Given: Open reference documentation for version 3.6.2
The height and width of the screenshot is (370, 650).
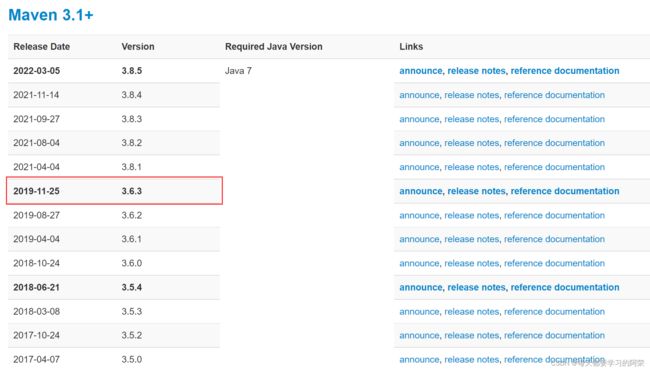Looking at the screenshot, I should [554, 215].
